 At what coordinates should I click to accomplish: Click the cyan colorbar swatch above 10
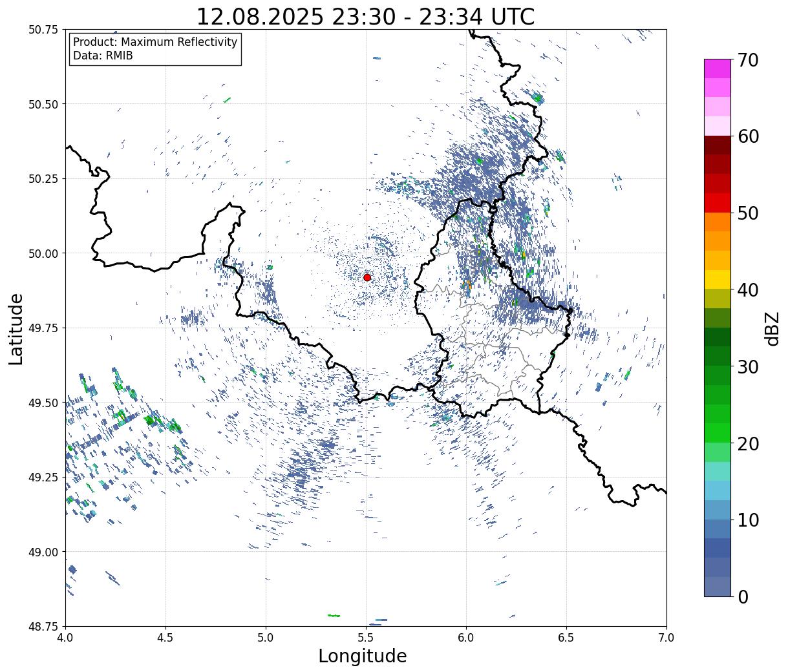point(718,491)
